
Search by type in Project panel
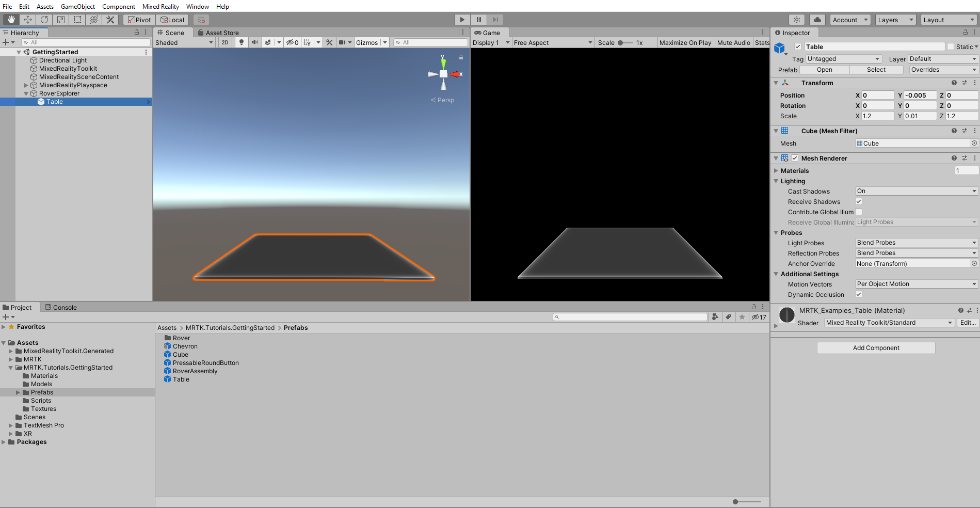click(715, 317)
